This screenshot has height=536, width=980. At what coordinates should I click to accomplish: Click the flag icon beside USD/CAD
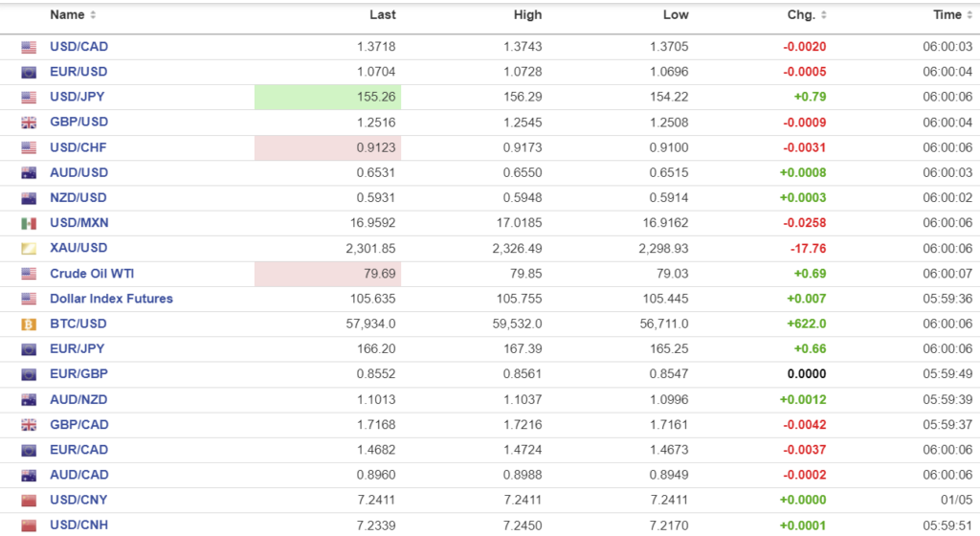point(29,47)
